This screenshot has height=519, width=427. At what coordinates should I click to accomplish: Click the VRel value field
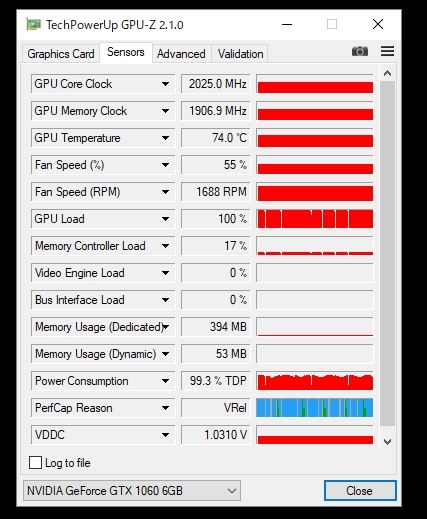pyautogui.click(x=216, y=408)
